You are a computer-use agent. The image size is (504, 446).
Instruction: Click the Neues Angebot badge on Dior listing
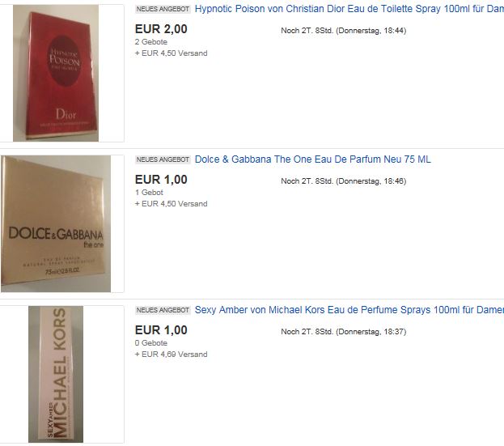pyautogui.click(x=163, y=9)
